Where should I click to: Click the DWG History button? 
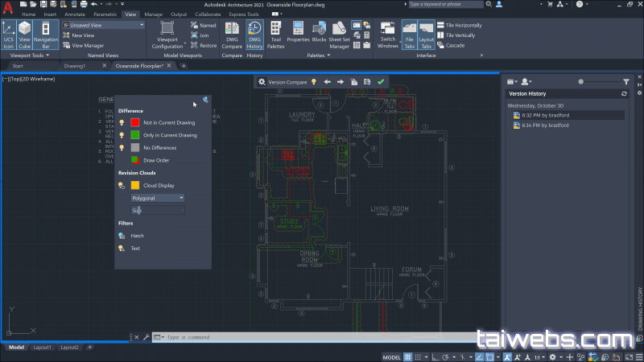(254, 35)
